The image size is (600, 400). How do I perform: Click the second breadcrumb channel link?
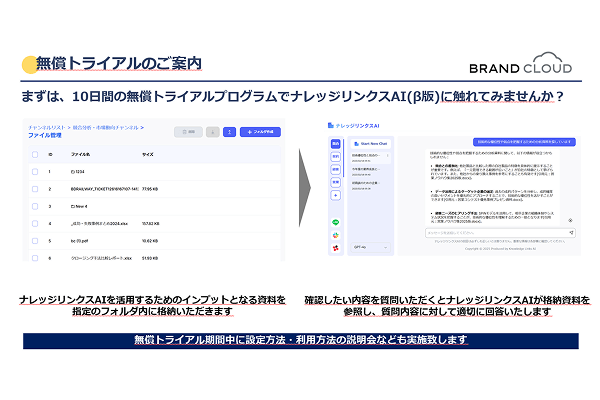[105, 127]
